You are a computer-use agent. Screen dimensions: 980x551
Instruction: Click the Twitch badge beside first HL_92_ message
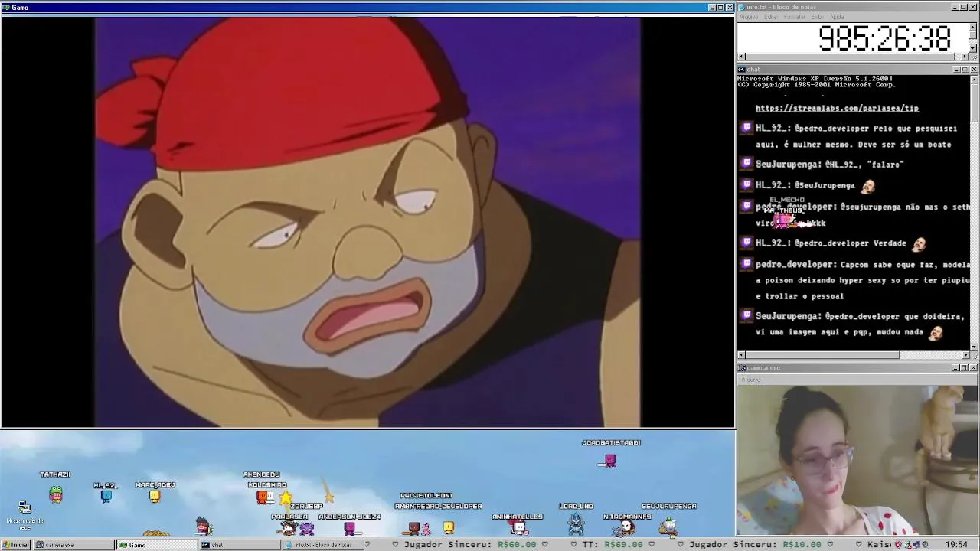coord(746,129)
